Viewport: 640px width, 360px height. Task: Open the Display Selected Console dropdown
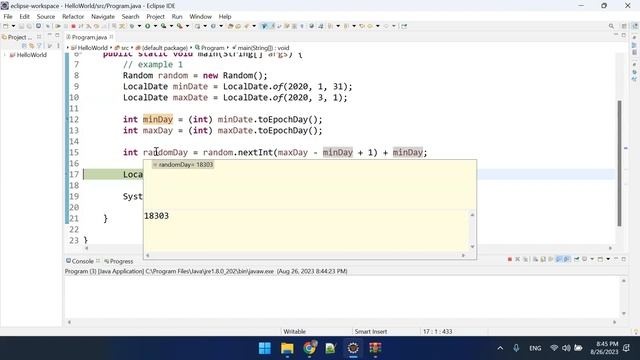[x=592, y=259]
